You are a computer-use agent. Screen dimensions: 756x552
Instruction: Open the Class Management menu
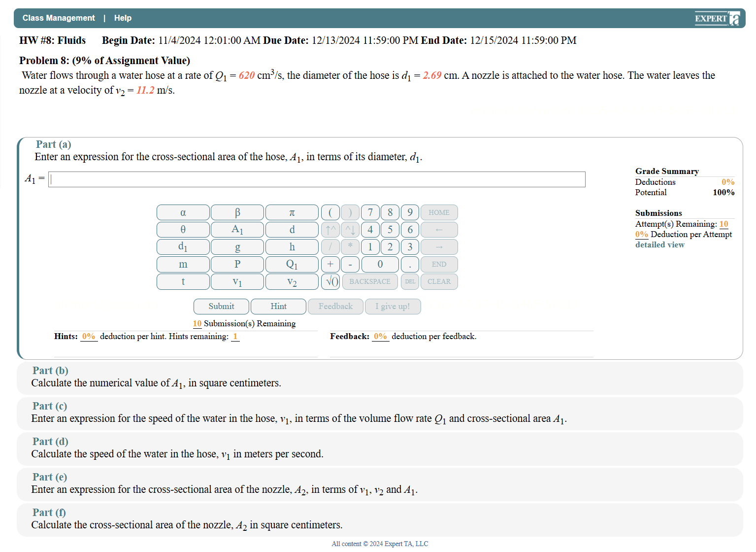[x=59, y=18]
